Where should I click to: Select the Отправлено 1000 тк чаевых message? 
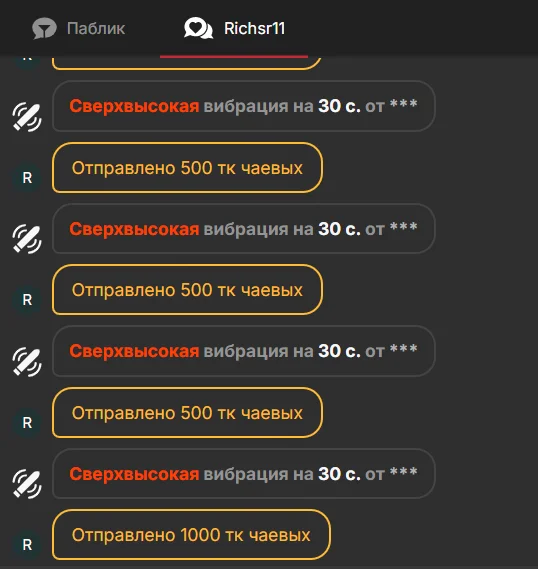(x=191, y=535)
